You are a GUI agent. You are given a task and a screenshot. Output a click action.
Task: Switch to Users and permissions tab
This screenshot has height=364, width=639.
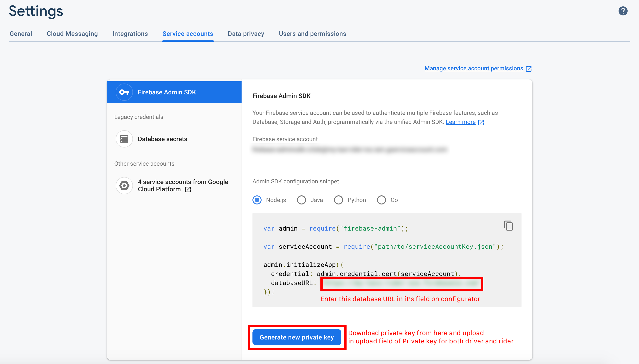[312, 34]
